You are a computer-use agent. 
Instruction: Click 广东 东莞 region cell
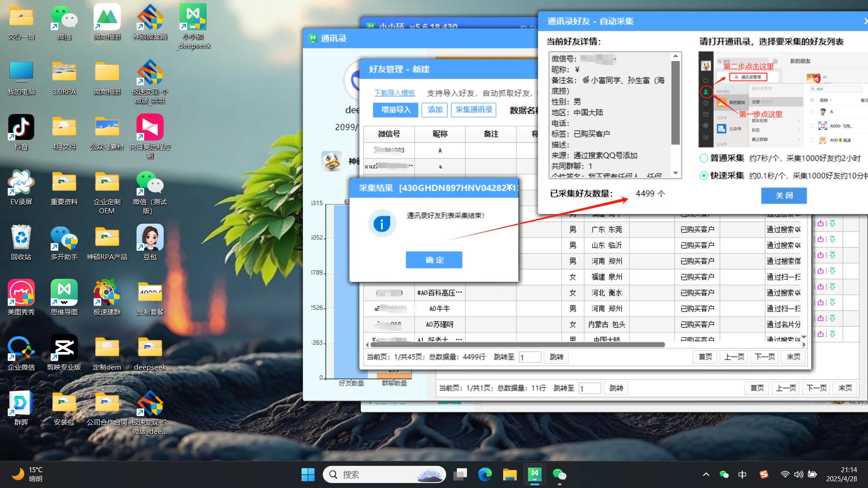point(607,230)
